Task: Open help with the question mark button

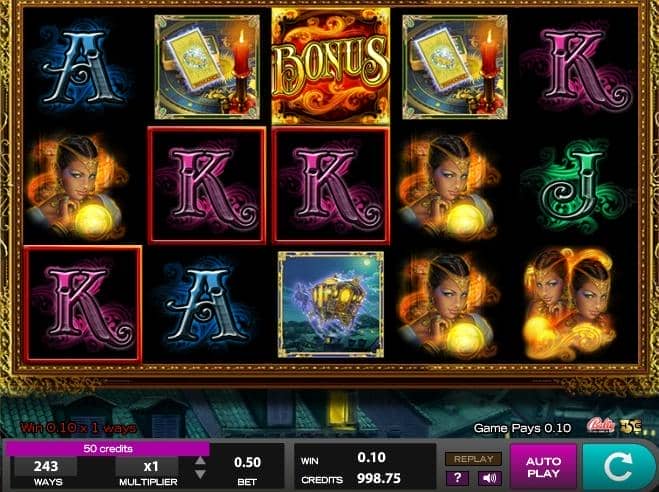Action: pos(458,478)
